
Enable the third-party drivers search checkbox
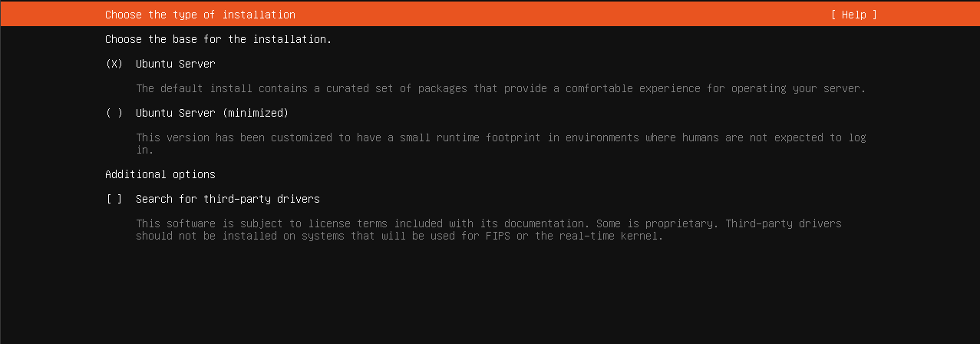click(x=114, y=199)
